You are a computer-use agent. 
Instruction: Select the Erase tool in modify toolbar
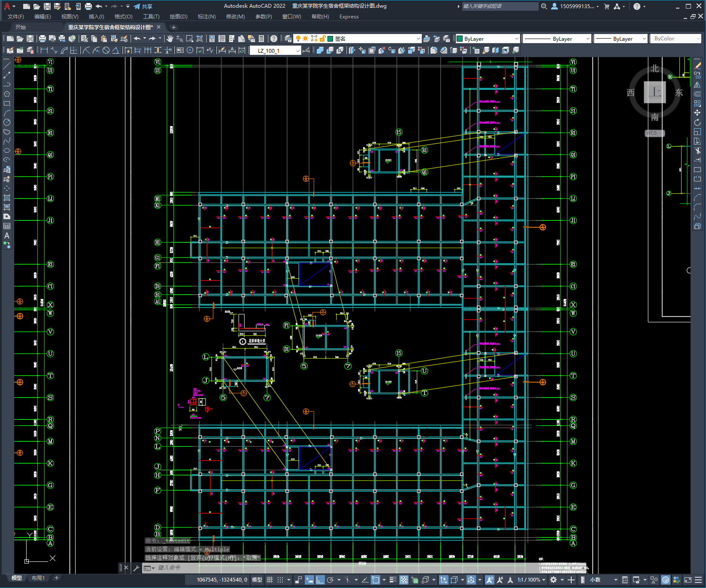pyautogui.click(x=697, y=66)
